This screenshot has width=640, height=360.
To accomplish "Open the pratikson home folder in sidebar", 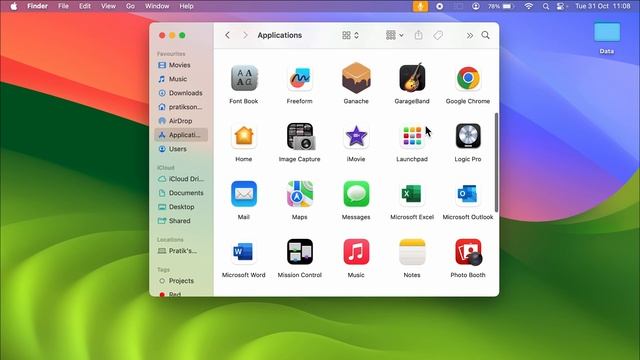I will point(181,107).
